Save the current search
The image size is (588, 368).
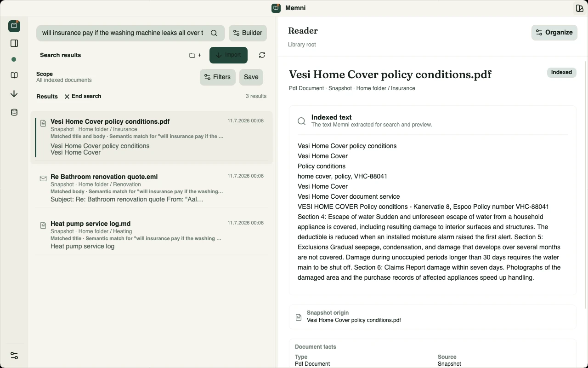(x=251, y=77)
